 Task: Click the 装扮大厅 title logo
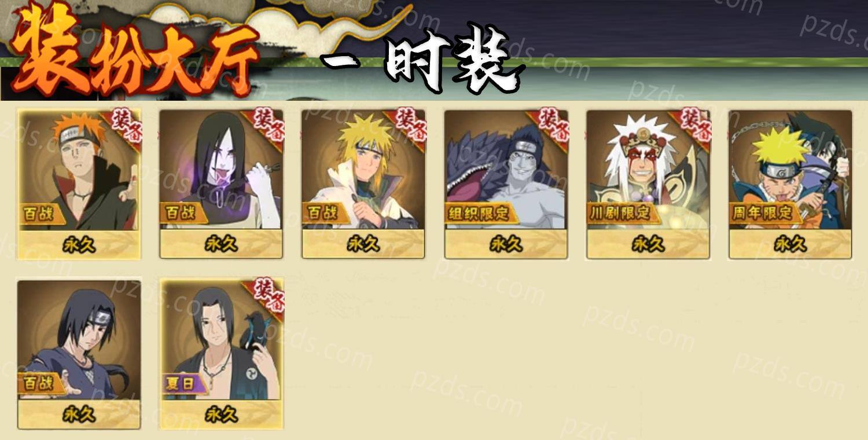coord(134,51)
